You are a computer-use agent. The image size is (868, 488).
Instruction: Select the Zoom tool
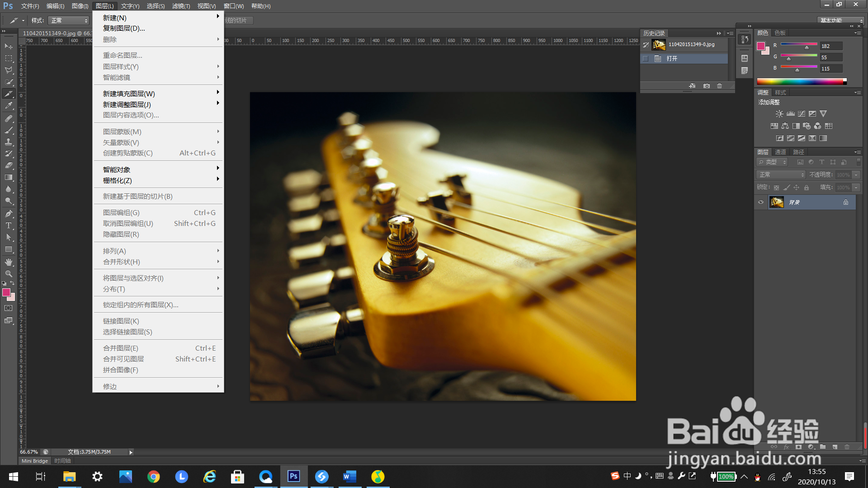point(9,274)
